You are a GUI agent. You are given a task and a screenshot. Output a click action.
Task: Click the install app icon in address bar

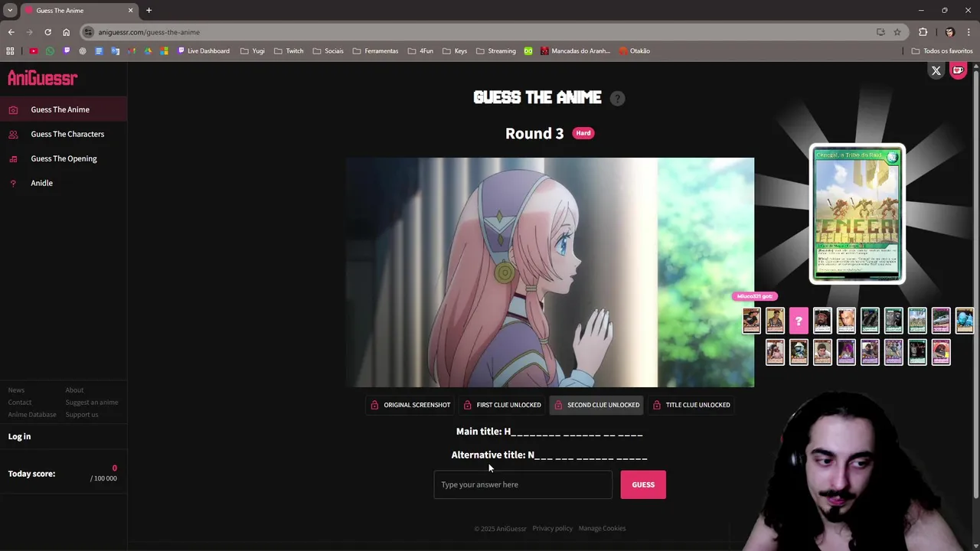pyautogui.click(x=880, y=32)
